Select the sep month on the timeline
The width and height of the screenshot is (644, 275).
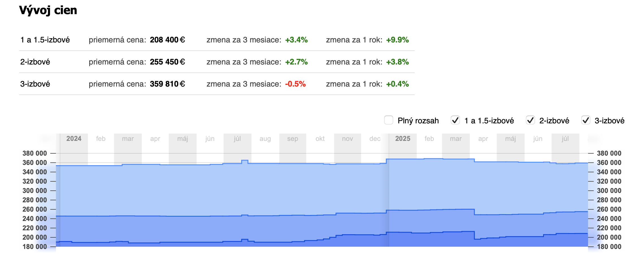click(x=293, y=139)
